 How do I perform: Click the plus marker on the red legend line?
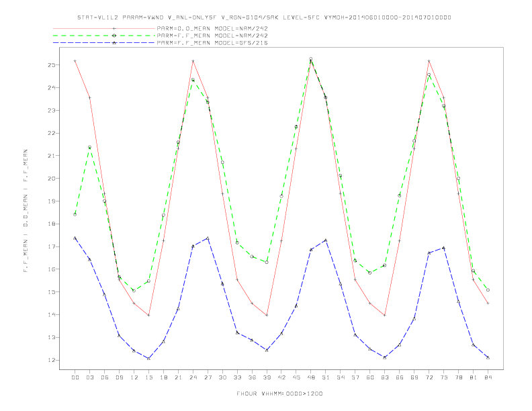click(x=114, y=28)
